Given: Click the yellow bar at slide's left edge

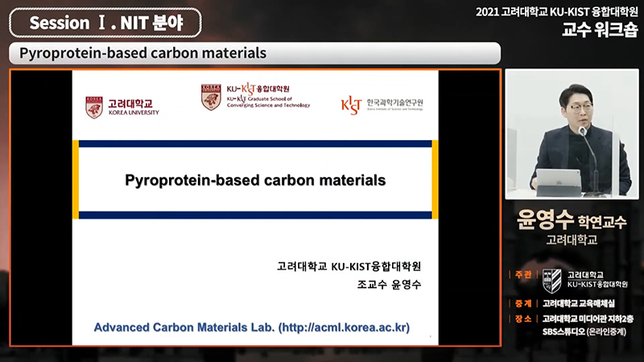Looking at the screenshot, I should tap(76, 179).
